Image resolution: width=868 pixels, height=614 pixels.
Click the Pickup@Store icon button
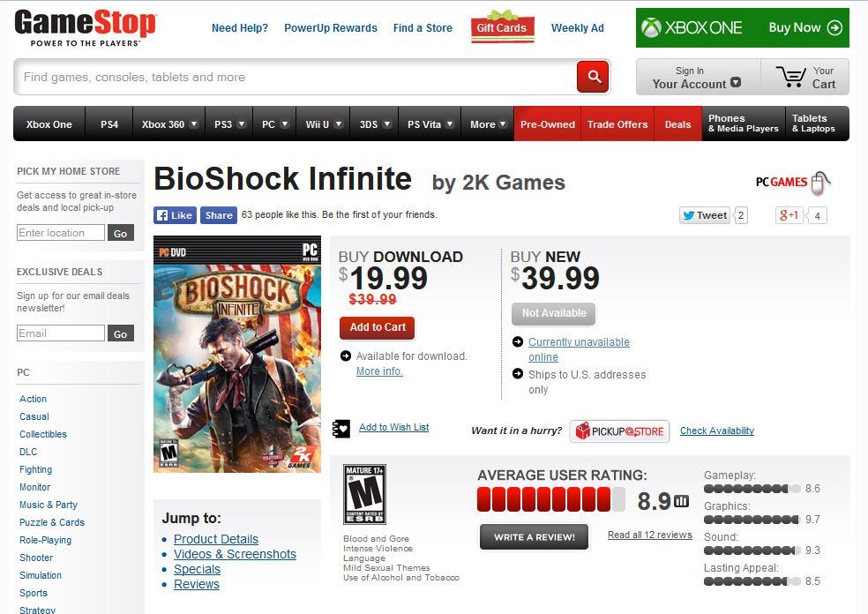pos(619,431)
